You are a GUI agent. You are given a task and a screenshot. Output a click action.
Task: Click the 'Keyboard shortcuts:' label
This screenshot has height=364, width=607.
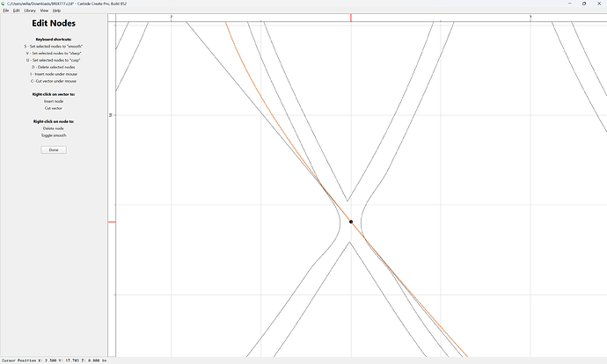(54, 40)
